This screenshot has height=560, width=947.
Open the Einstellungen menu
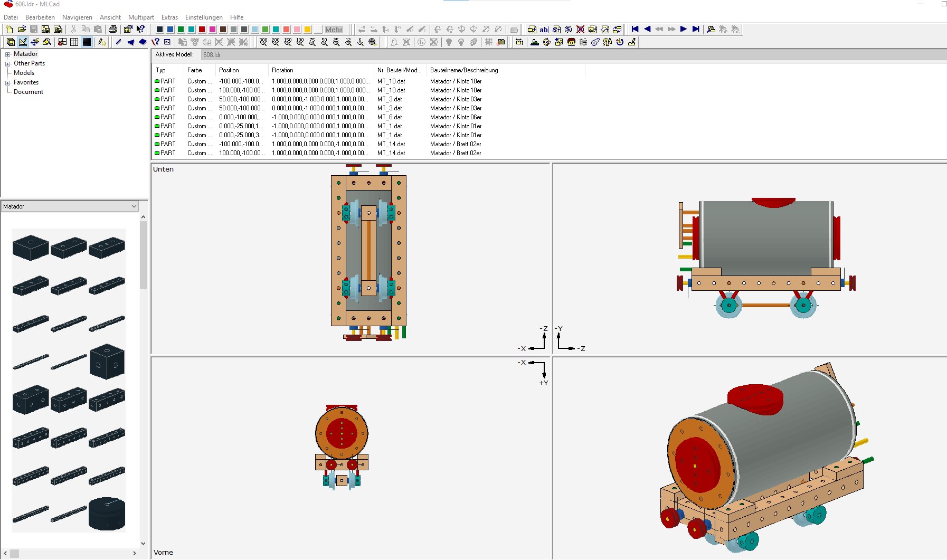coord(204,17)
